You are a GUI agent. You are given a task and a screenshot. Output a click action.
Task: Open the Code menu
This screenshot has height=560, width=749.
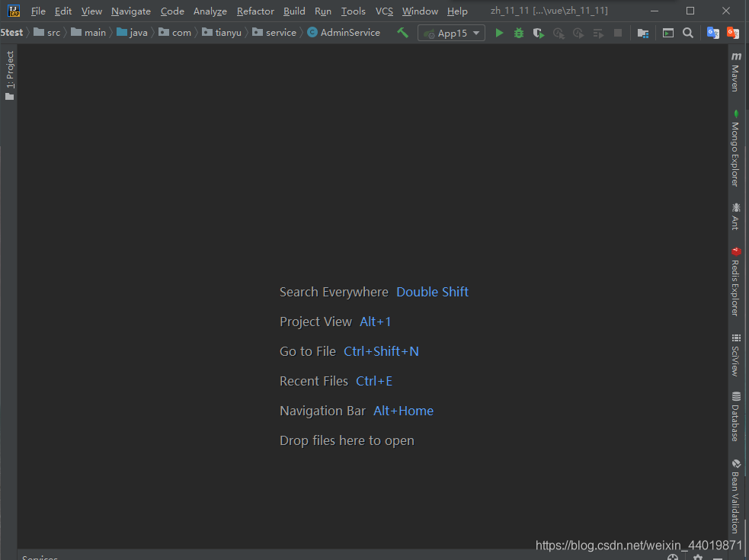[x=172, y=11]
